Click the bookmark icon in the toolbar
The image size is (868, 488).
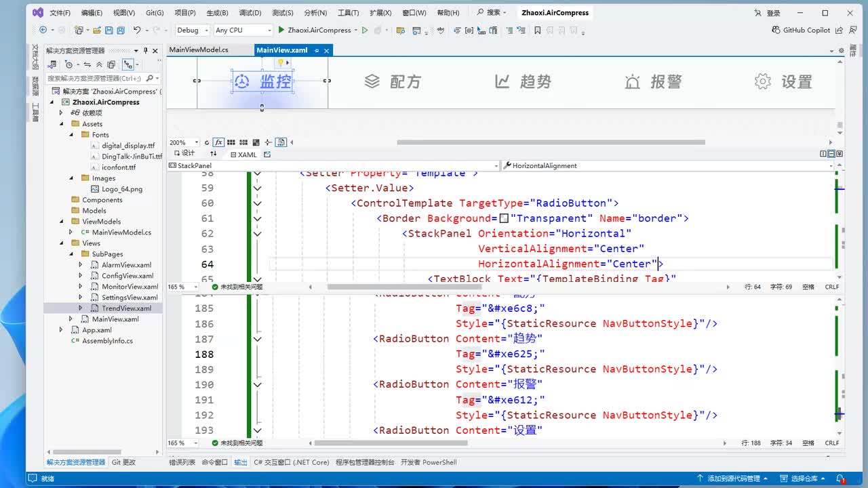(538, 30)
